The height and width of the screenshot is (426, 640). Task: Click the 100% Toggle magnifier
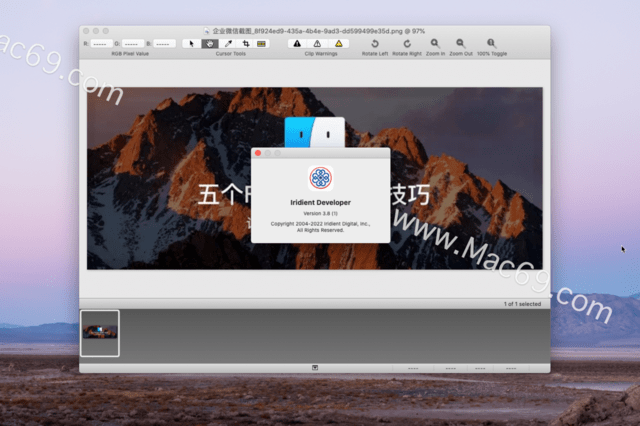pos(491,43)
